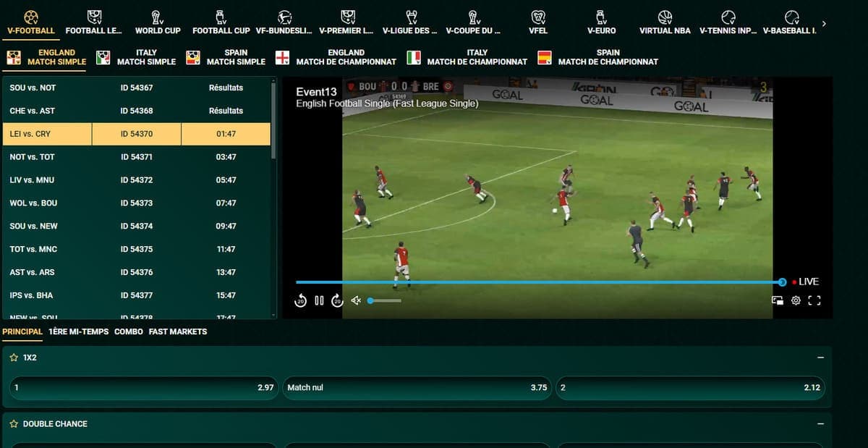868x448 pixels.
Task: Select the Italy Match Simple tab
Action: [x=137, y=57]
